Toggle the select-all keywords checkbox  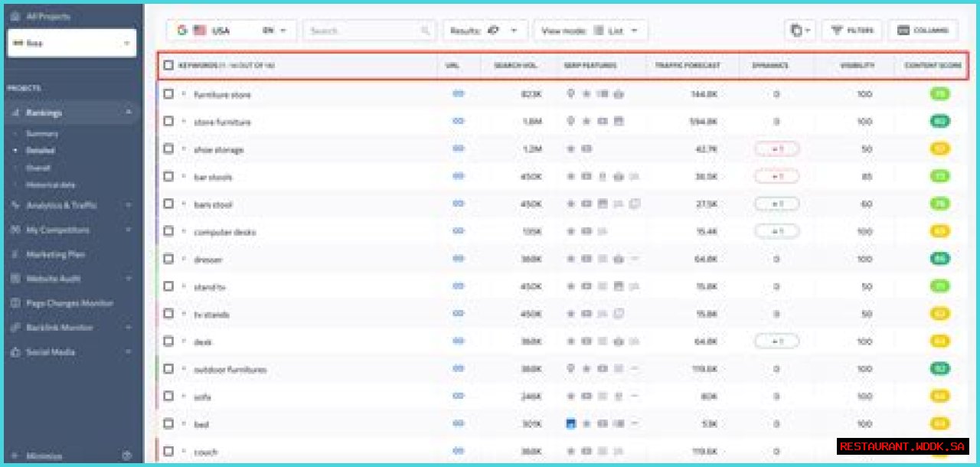[169, 67]
